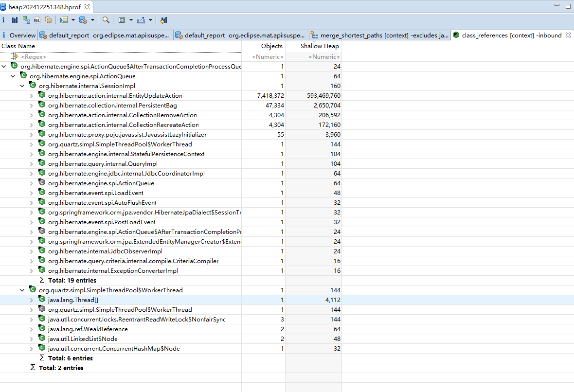The width and height of the screenshot is (574, 392).
Task: Open the Export dropdown arrow
Action: [150, 20]
